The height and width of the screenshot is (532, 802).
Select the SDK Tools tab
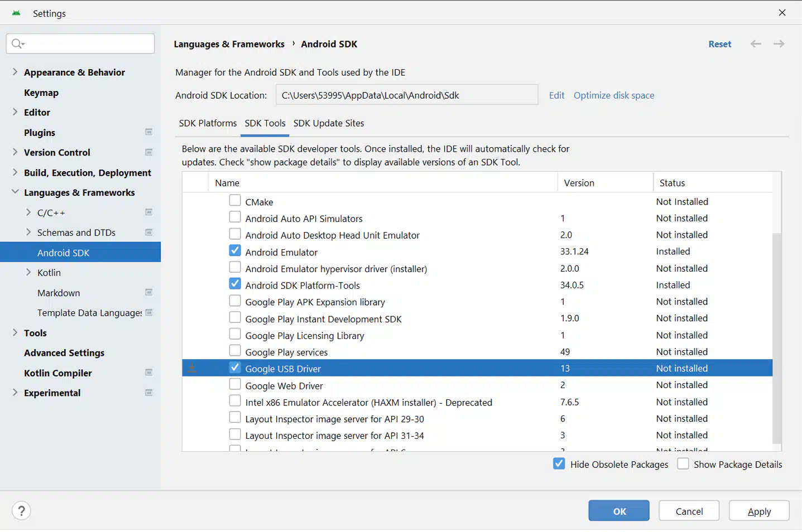[x=265, y=123]
